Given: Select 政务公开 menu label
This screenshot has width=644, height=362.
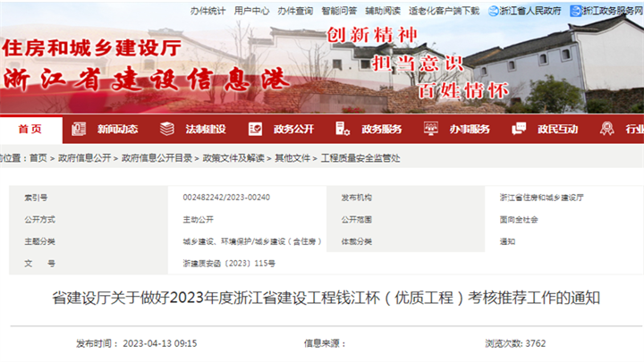Looking at the screenshot, I should (x=293, y=129).
